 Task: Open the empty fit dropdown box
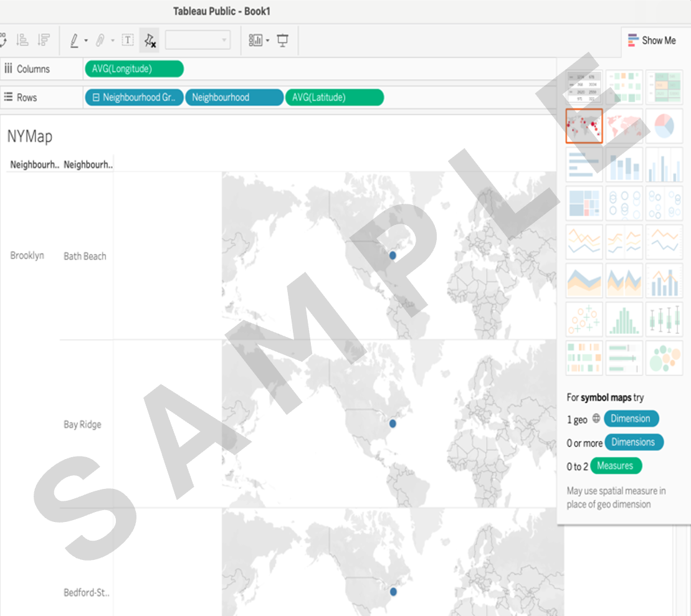[198, 40]
